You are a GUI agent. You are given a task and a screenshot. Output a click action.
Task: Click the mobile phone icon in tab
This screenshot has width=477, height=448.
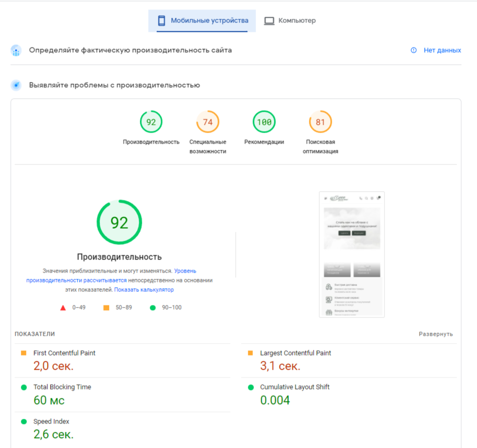(x=162, y=21)
